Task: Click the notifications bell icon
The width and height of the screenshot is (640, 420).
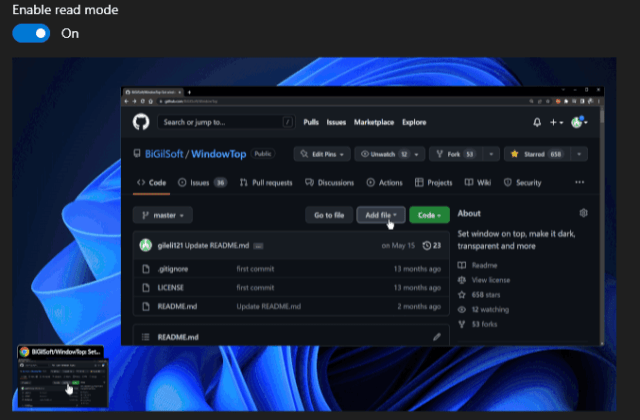Action: tap(537, 122)
